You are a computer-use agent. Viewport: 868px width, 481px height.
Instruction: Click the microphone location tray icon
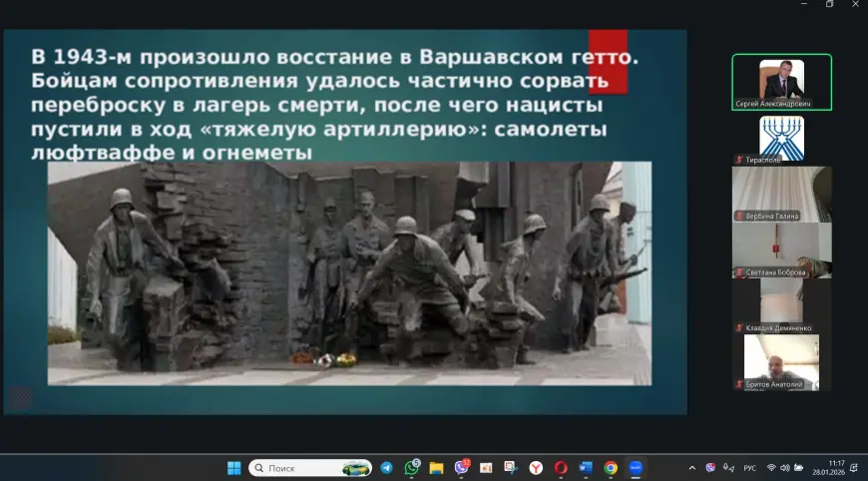(728, 468)
